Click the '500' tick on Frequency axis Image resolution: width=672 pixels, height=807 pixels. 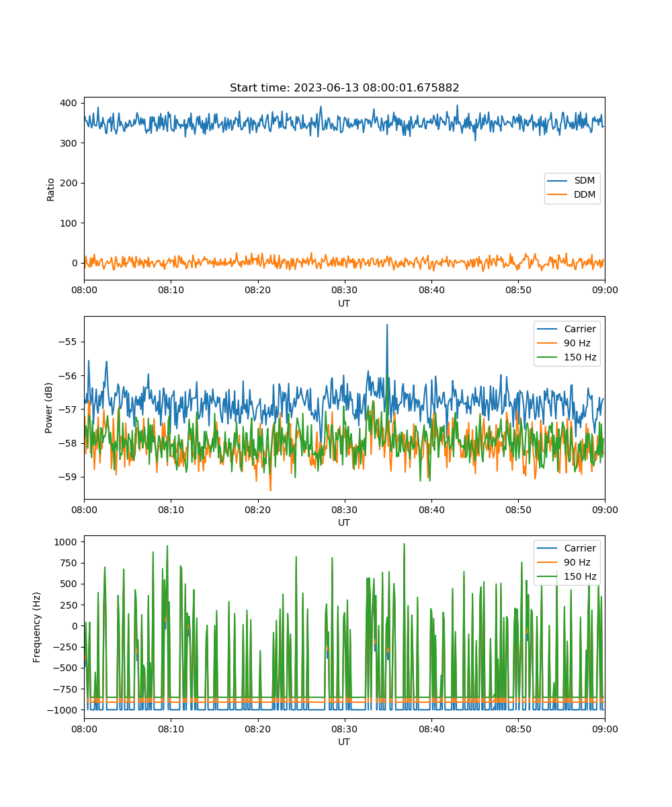click(70, 584)
